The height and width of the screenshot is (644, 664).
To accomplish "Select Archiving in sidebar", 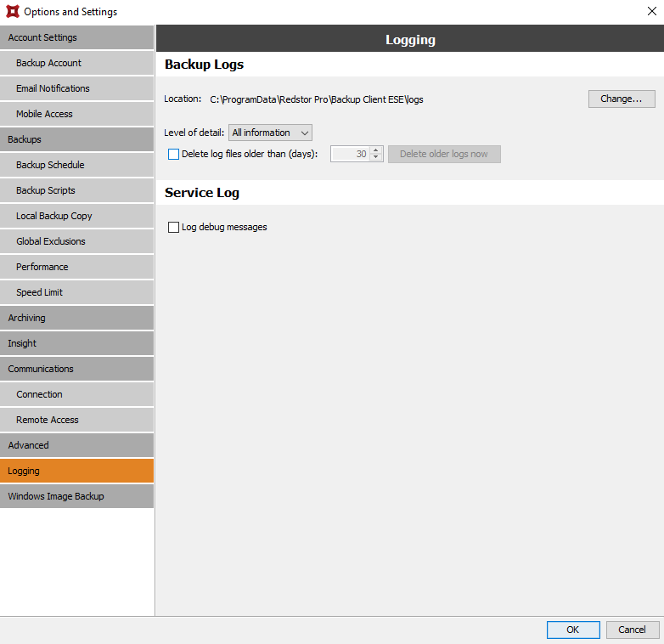I will tap(76, 318).
